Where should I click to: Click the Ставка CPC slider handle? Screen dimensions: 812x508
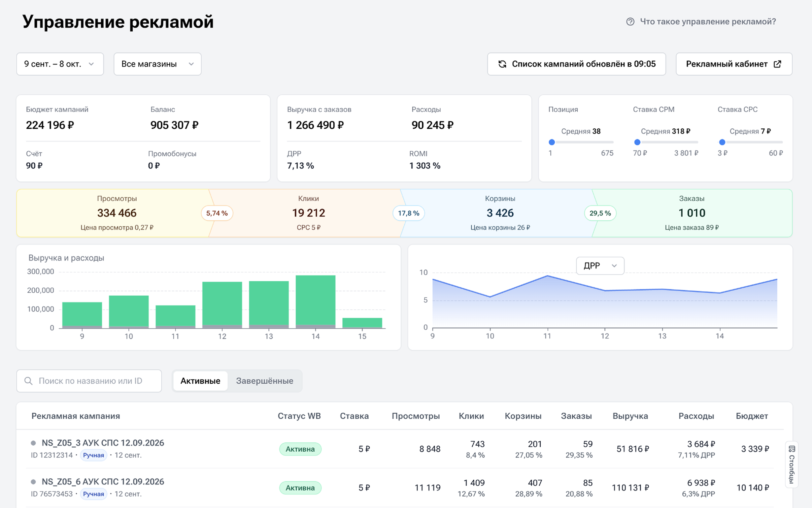pos(722,142)
